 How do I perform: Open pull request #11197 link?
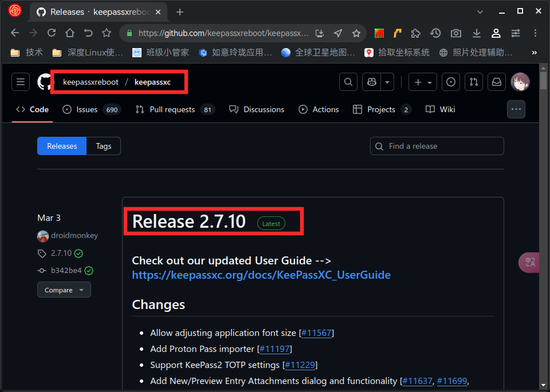point(274,349)
